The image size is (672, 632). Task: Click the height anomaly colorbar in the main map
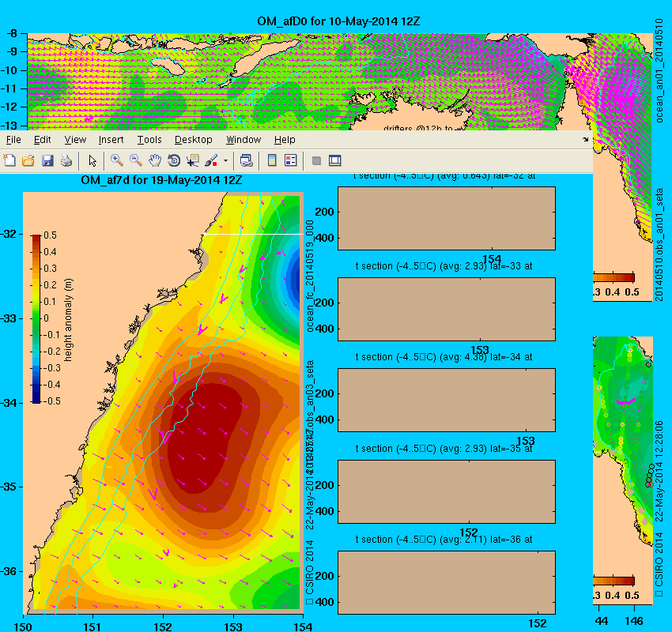point(36,318)
